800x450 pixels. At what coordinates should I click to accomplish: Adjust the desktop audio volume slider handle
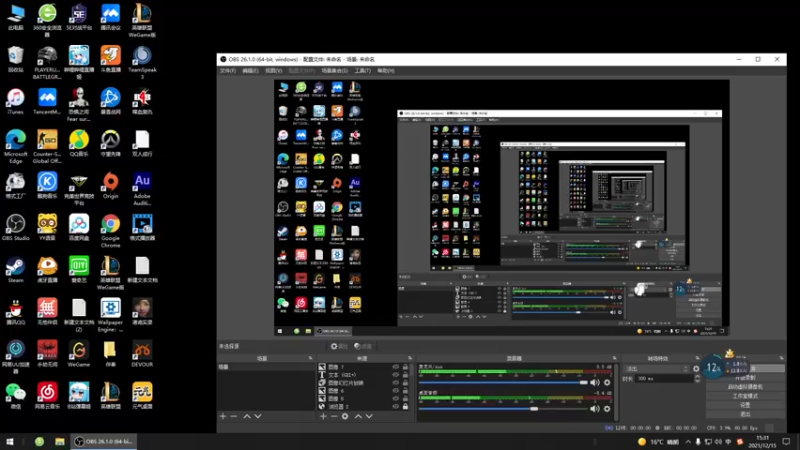pyautogui.click(x=534, y=409)
